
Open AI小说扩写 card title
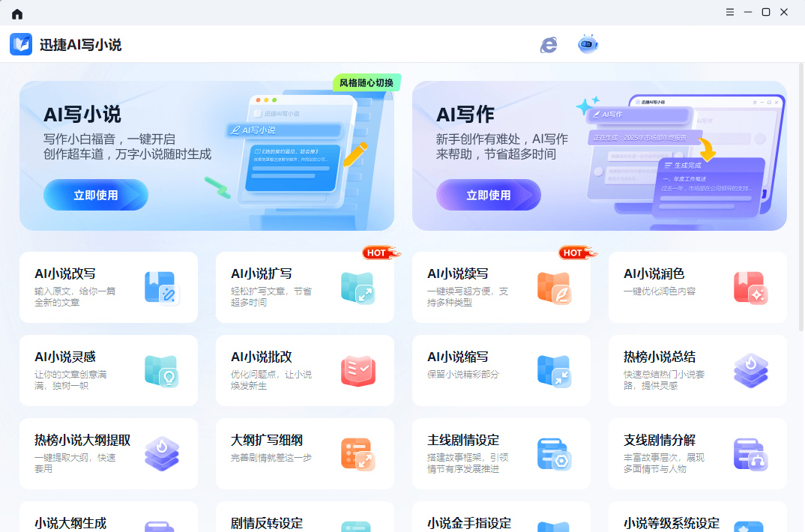pyautogui.click(x=262, y=273)
